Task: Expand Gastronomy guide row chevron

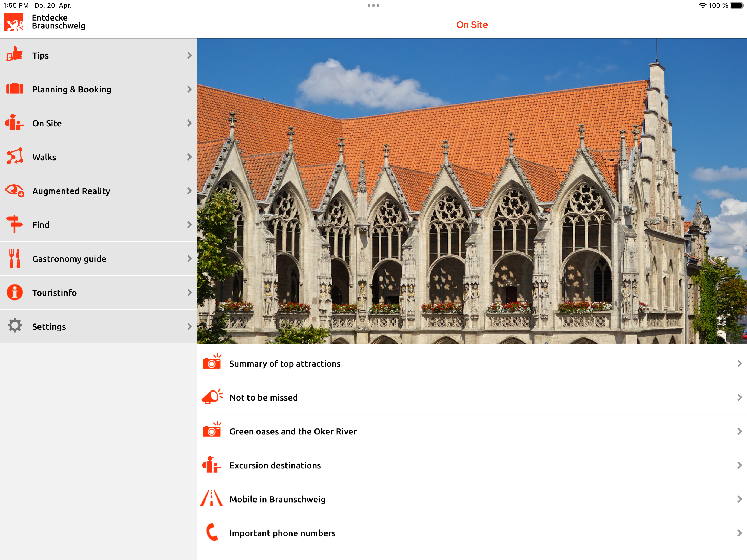Action: (x=189, y=259)
